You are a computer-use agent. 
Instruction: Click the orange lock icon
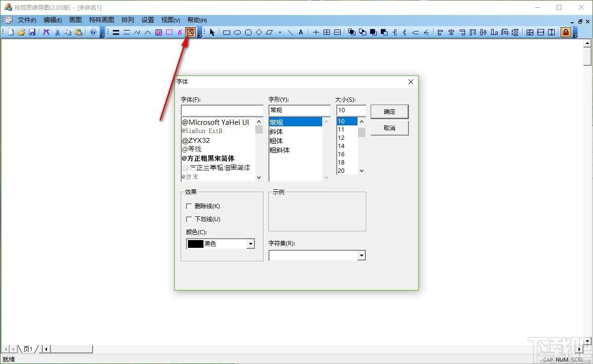565,32
